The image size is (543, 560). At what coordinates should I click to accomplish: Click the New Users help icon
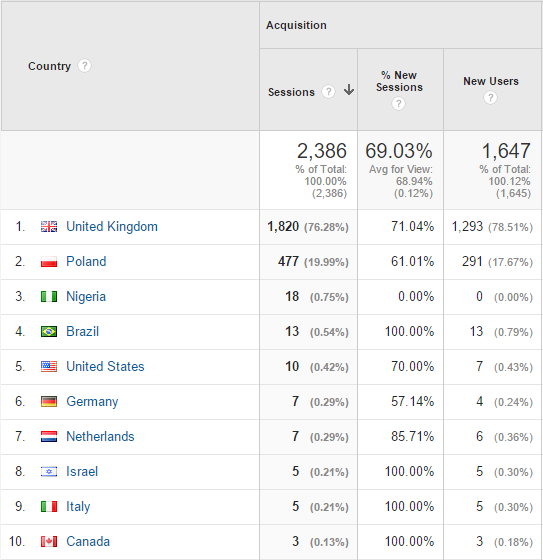click(490, 97)
